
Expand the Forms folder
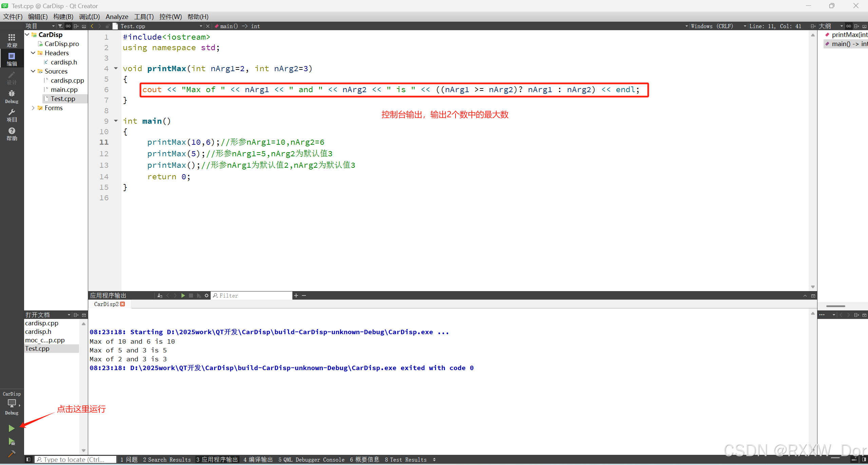point(33,108)
